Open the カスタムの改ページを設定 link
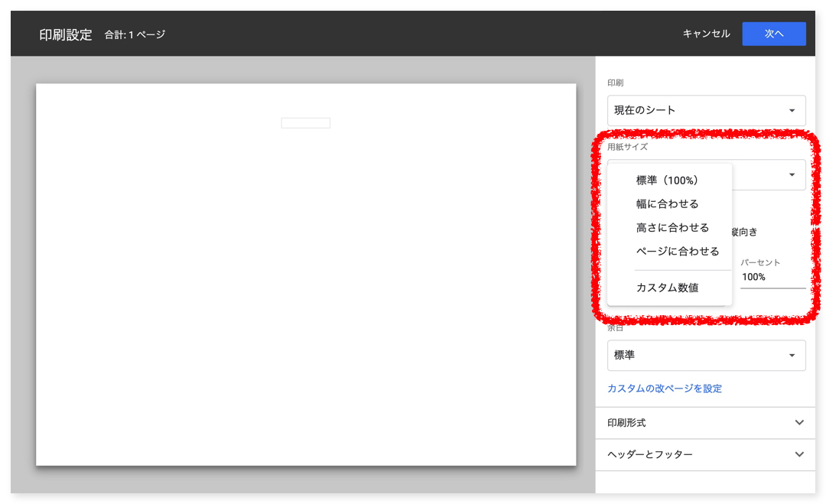826x504 pixels. 664,389
